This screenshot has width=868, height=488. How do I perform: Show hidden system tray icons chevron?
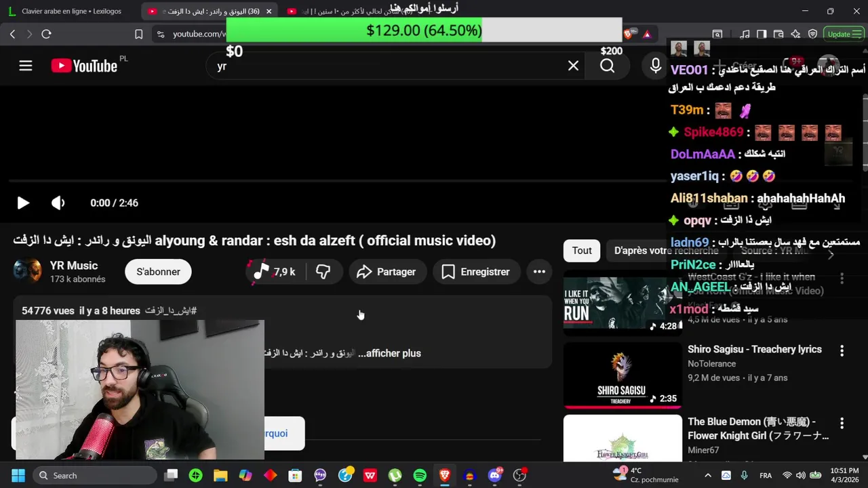click(708, 476)
